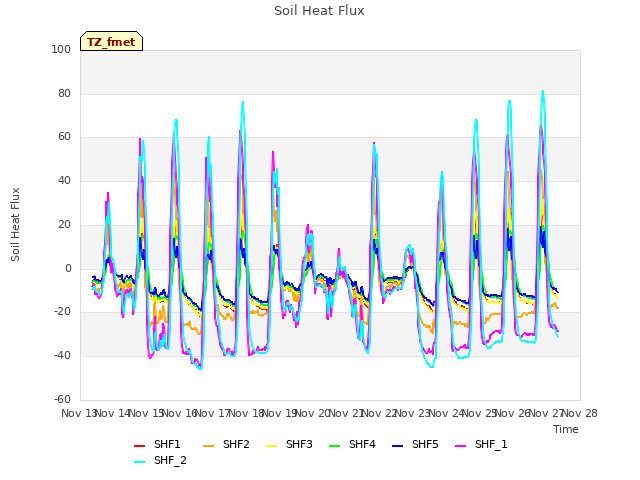640x480 pixels.
Task: Click the green SHF4 legend color marker
Action: point(335,446)
